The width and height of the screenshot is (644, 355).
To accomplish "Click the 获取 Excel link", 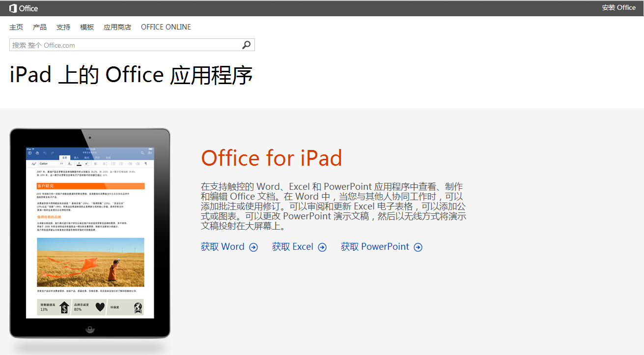I will (293, 247).
